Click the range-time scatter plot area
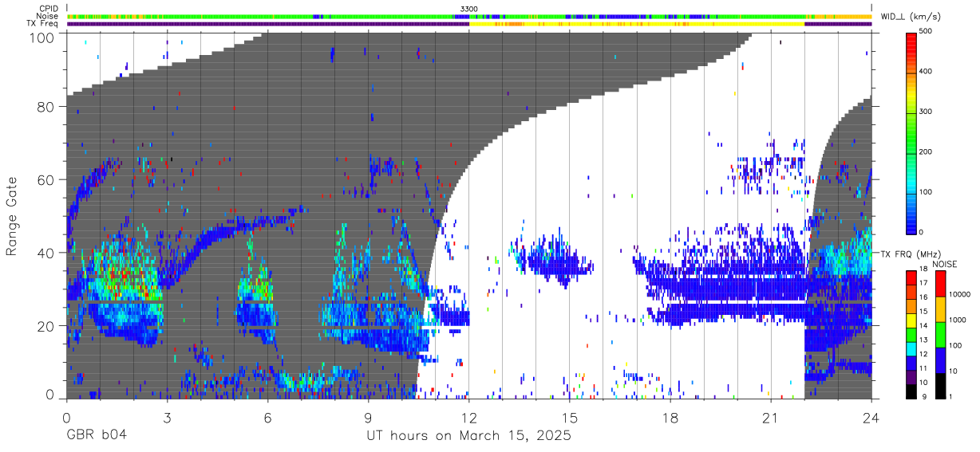Viewport: 980px width, 452px height. click(x=469, y=215)
